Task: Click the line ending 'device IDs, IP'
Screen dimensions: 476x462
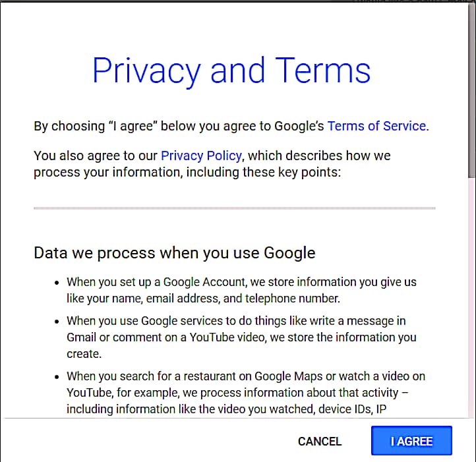Action: pyautogui.click(x=227, y=409)
